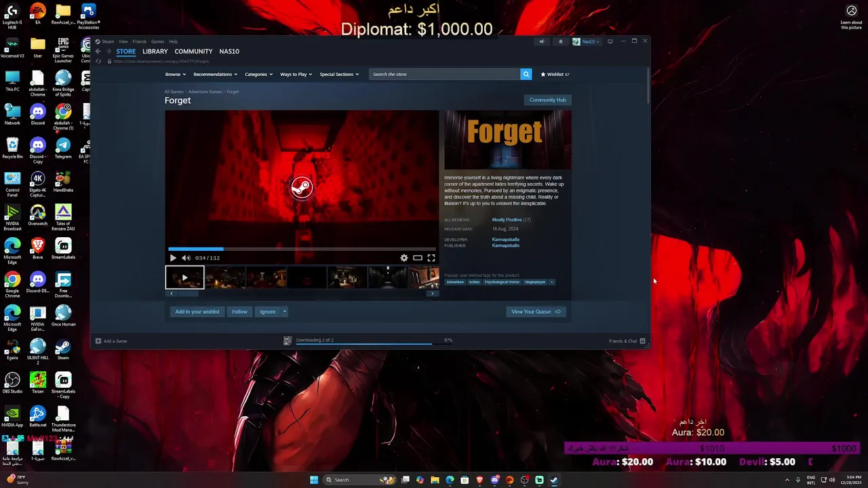Seek within trailer progress bar
Screen dimensions: 868x488
coord(302,249)
